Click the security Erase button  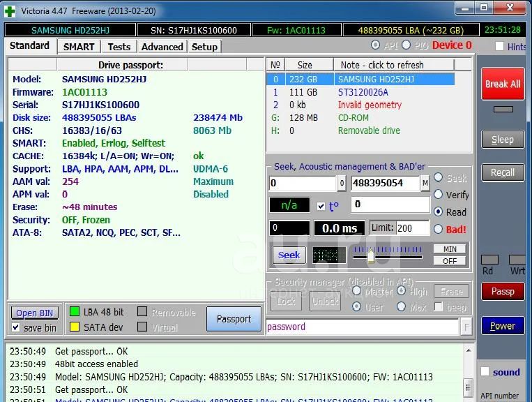[451, 291]
